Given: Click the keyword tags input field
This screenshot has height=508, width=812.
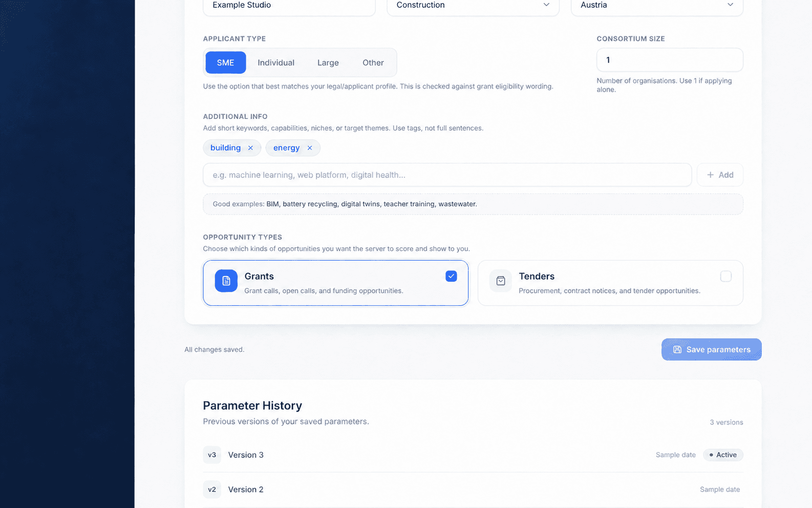Looking at the screenshot, I should (447, 175).
